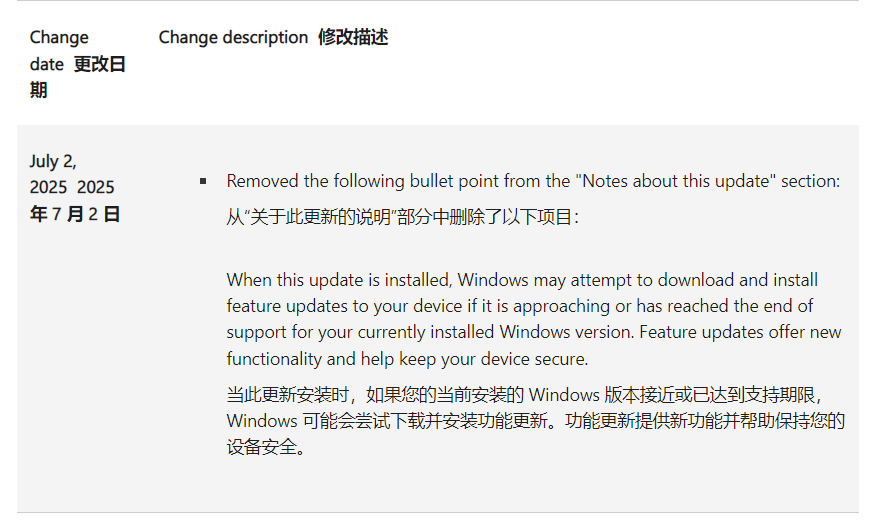The image size is (877, 521).
Task: Click the line starting 'feature updates to your device'
Action: point(520,306)
